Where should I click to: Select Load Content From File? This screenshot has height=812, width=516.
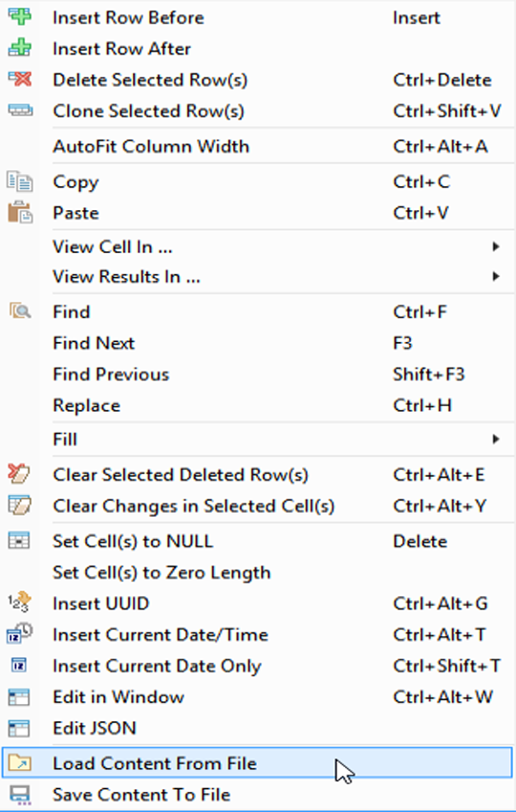pos(258,763)
